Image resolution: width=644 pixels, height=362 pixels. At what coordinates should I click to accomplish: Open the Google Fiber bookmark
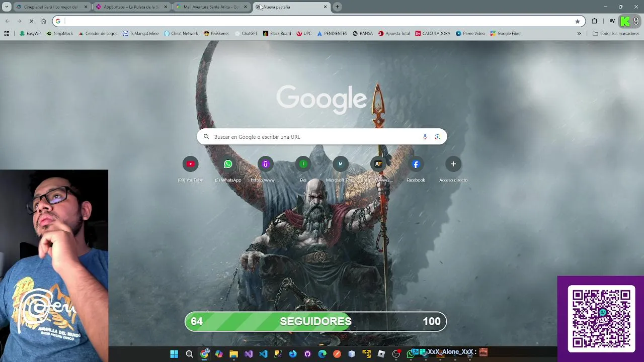(505, 34)
